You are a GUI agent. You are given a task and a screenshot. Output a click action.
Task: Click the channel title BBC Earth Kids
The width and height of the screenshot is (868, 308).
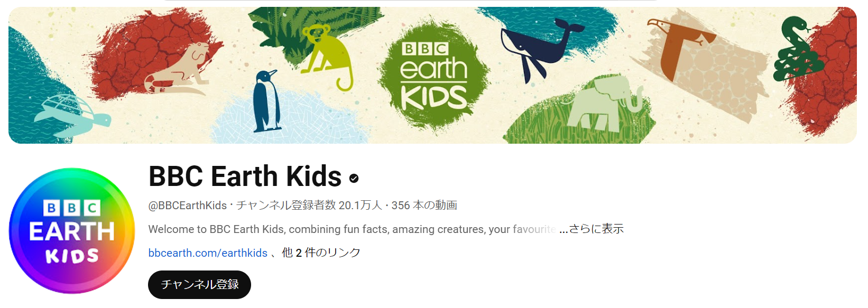(x=245, y=176)
